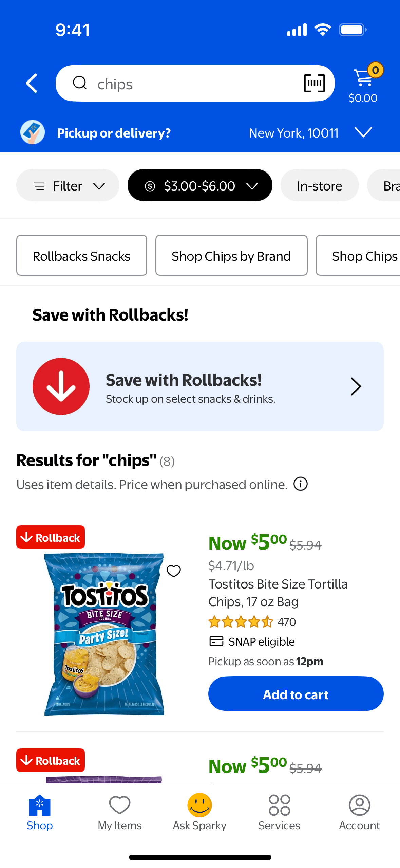The image size is (400, 868).
Task: Go to Services tab
Action: [279, 812]
